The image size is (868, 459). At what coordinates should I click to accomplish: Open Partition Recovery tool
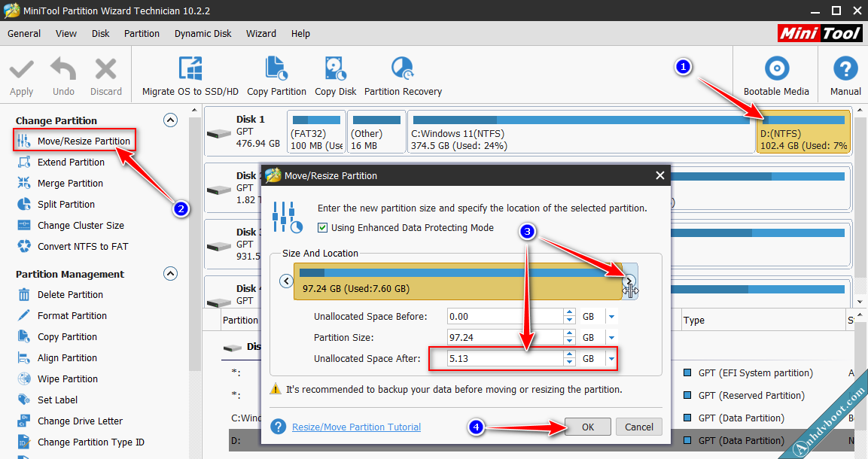(x=403, y=76)
